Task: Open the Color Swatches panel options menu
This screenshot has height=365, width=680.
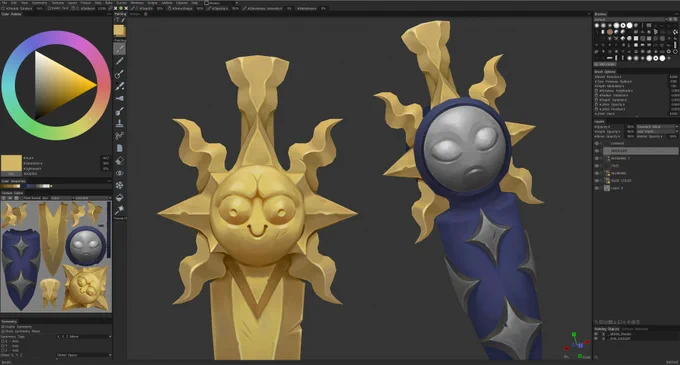Action: [x=108, y=181]
